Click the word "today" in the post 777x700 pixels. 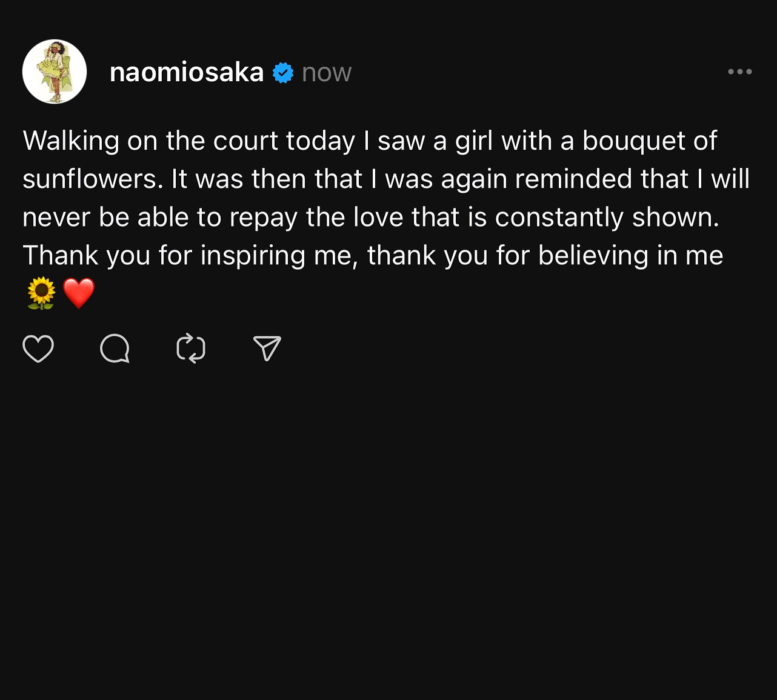click(x=320, y=141)
